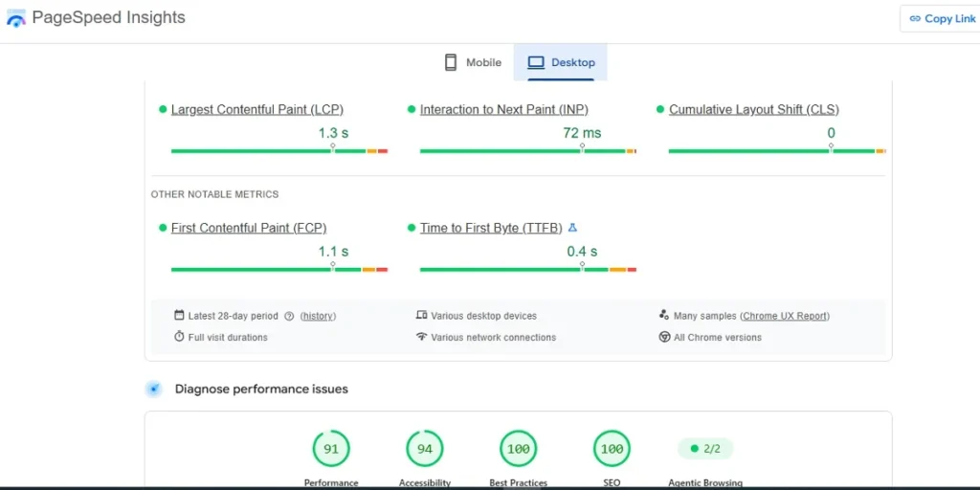
Task: Click the green status dot beside CLS
Action: click(x=660, y=109)
